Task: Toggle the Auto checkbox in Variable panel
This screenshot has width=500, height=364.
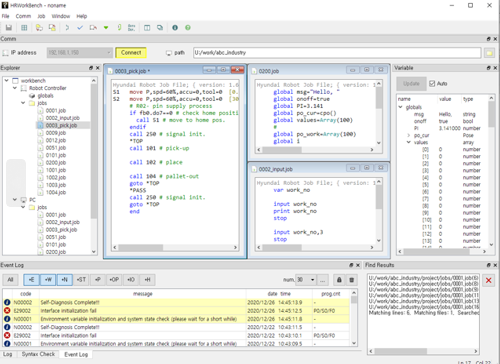Action: pyautogui.click(x=432, y=84)
